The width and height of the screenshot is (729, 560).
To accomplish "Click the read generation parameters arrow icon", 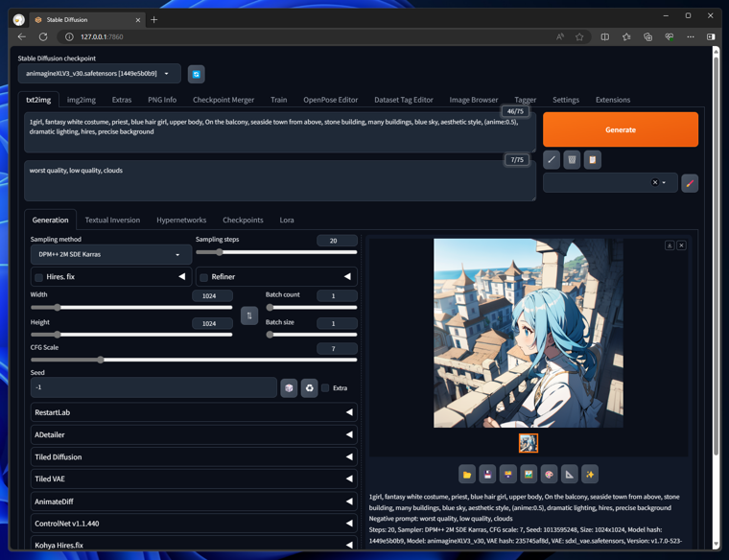I will click(552, 160).
